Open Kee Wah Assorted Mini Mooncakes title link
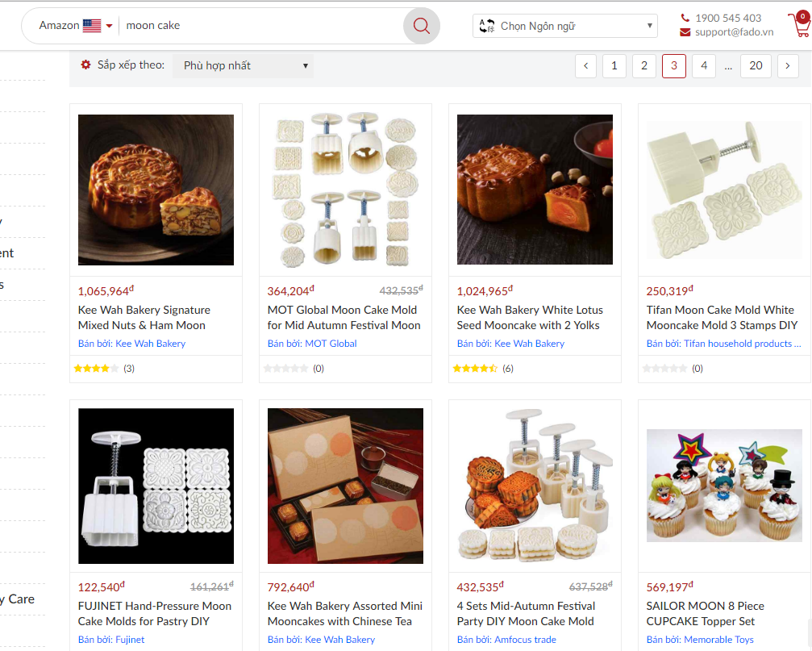Viewport: 812px width, 651px height. (x=345, y=614)
